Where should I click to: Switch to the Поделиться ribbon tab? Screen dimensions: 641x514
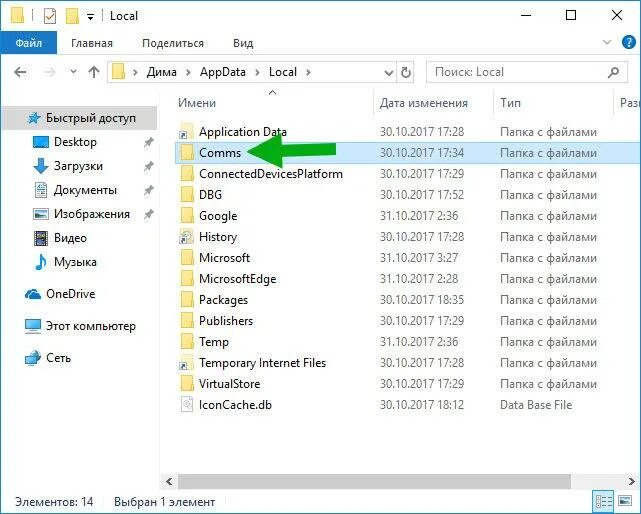(173, 43)
